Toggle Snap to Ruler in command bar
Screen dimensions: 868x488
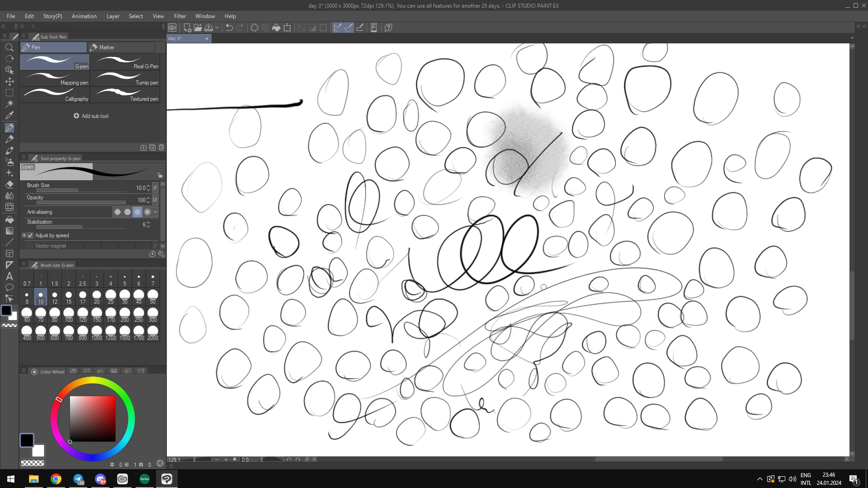338,28
